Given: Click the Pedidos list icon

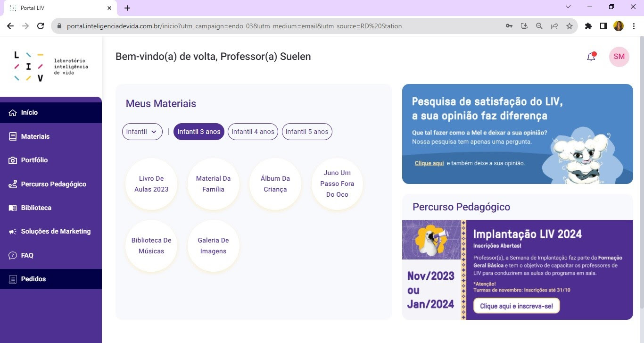Looking at the screenshot, I should tap(13, 279).
